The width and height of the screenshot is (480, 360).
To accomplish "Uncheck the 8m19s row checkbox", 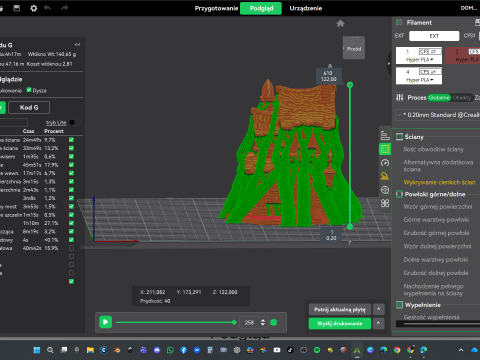I will tap(71, 231).
